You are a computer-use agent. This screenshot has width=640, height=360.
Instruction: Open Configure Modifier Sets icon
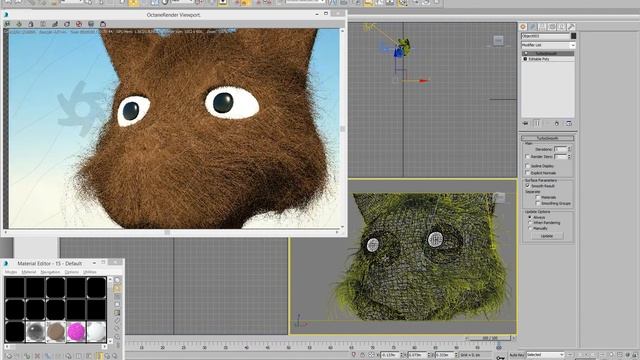tap(569, 123)
